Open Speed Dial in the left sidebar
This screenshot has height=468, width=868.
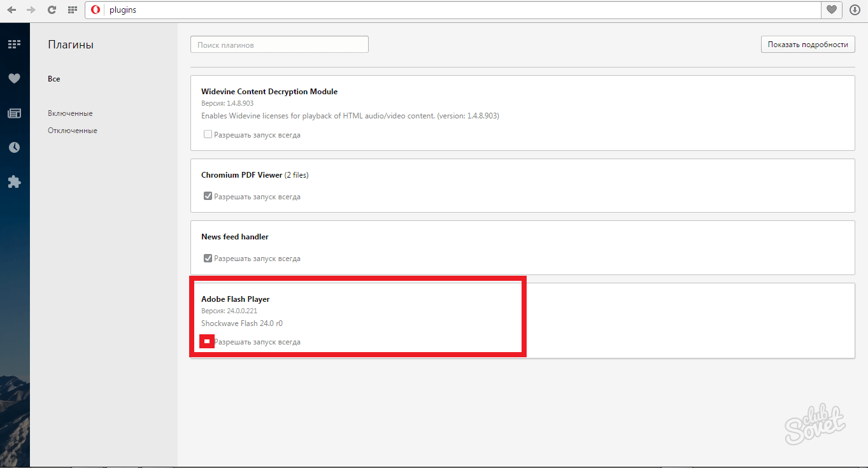coord(14,45)
